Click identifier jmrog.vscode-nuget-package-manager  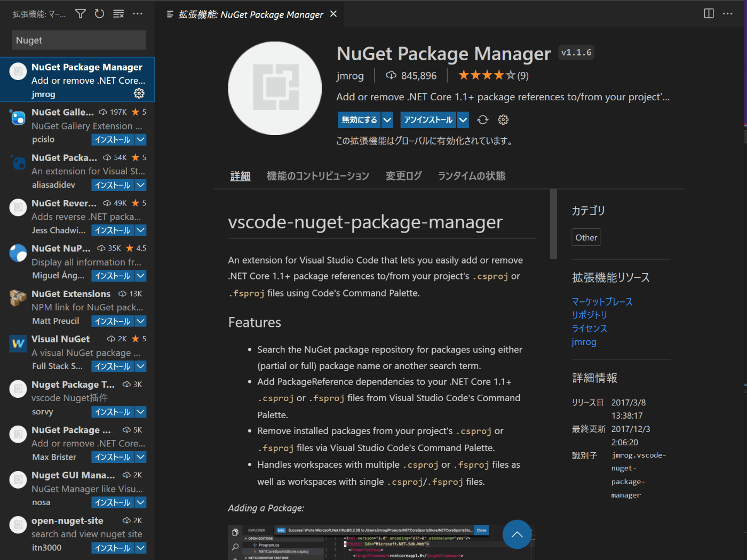[639, 475]
